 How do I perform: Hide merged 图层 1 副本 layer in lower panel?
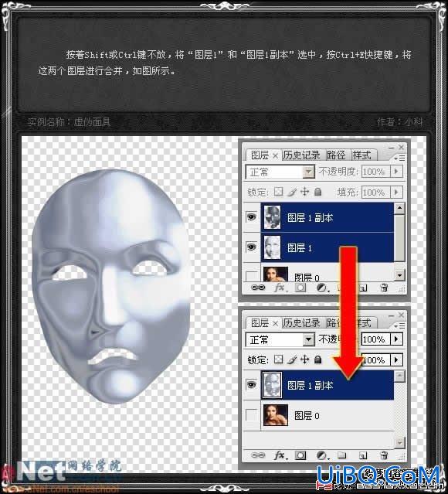click(x=252, y=384)
